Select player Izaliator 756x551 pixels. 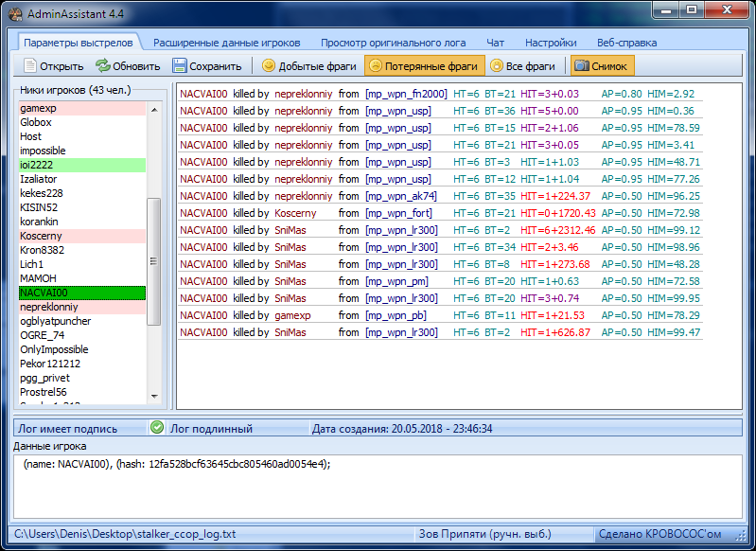(82, 179)
